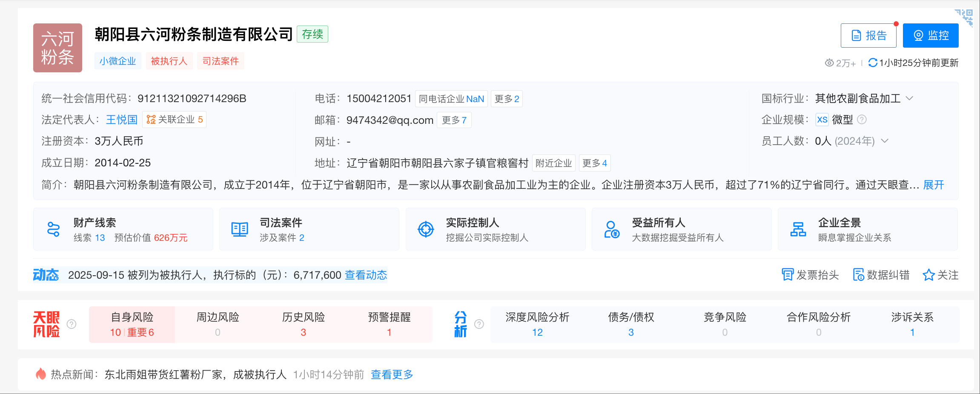980x394 pixels.
Task: Click the eye view count icon
Action: click(829, 63)
